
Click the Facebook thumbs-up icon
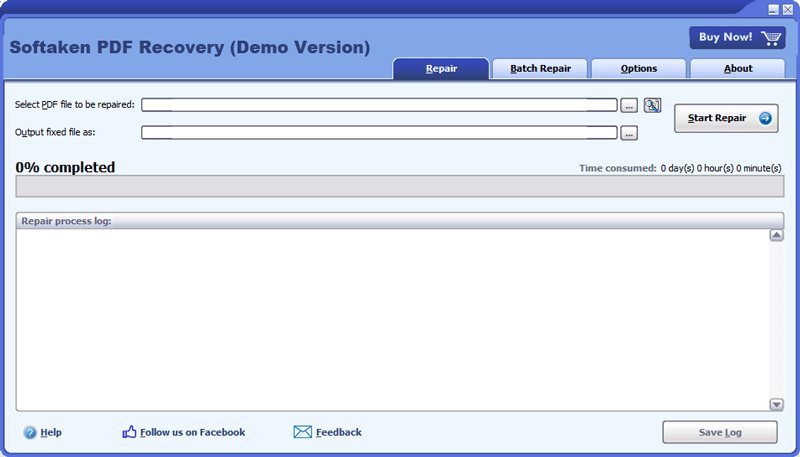click(130, 432)
